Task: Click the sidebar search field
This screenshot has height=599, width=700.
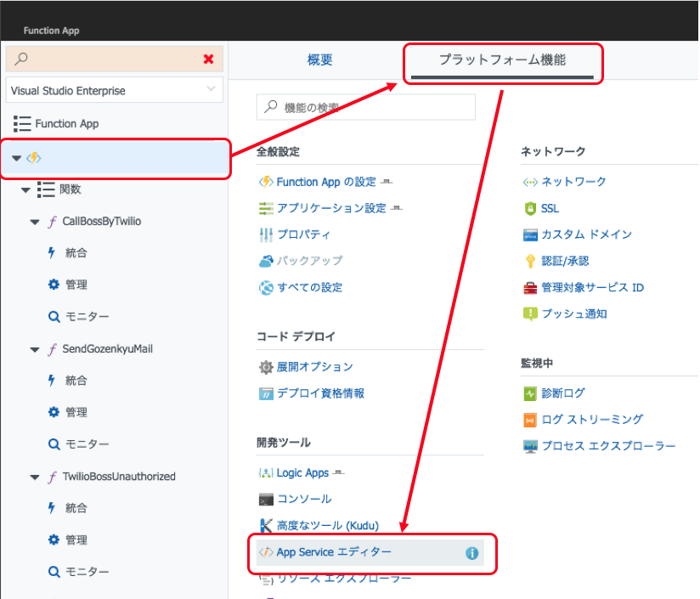Action: point(115,59)
